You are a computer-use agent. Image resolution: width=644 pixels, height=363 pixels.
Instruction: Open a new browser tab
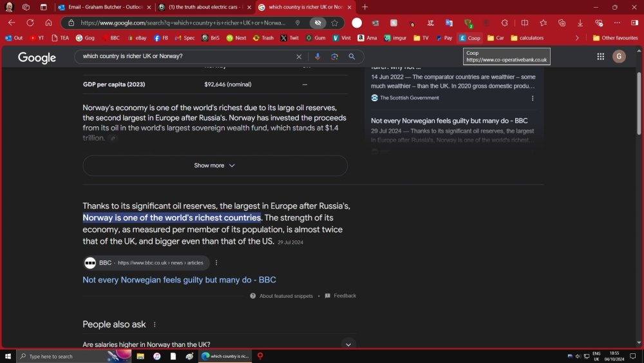click(365, 7)
